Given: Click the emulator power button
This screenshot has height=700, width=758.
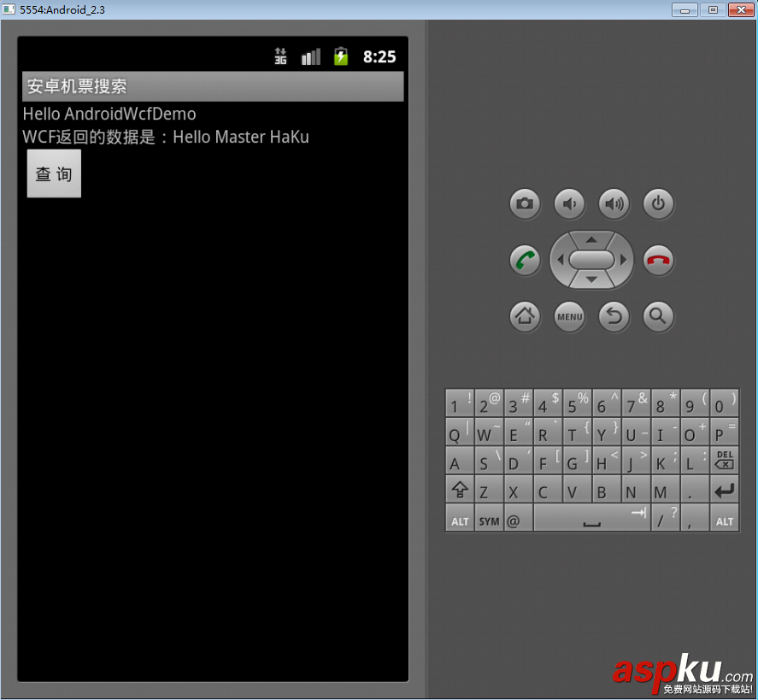Looking at the screenshot, I should [658, 203].
